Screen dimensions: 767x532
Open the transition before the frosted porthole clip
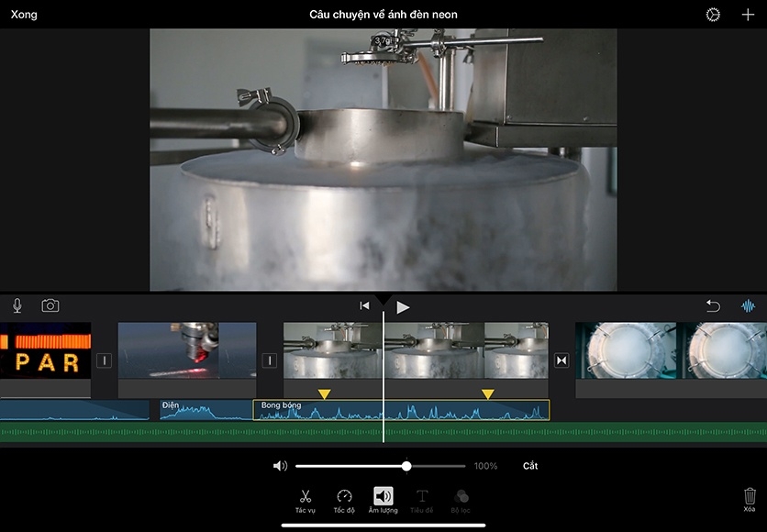pos(561,360)
